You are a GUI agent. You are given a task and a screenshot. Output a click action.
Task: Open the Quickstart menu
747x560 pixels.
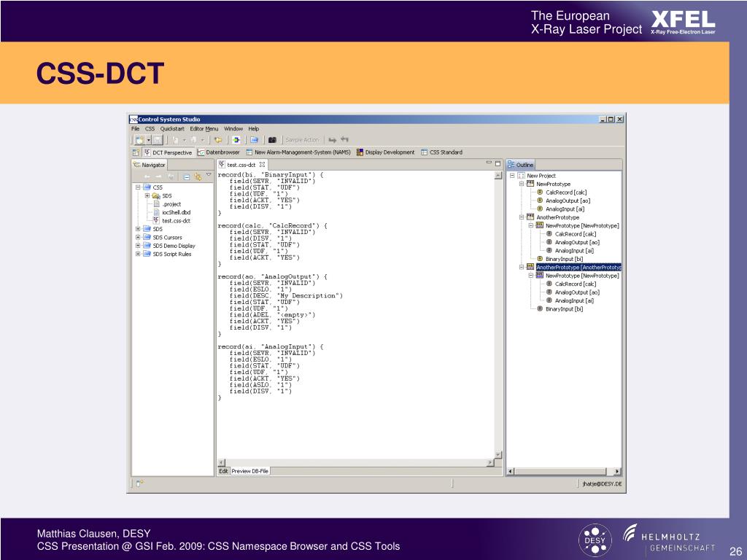(x=172, y=128)
